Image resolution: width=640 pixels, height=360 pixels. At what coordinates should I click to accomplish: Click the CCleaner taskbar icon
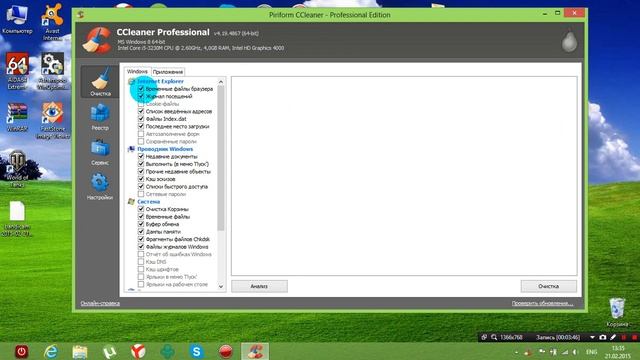coord(255,351)
